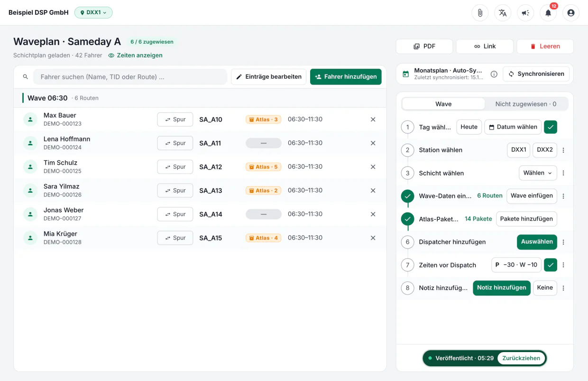This screenshot has width=588, height=381.
Task: Open the P −30 · W −10 time selector
Action: (x=516, y=265)
